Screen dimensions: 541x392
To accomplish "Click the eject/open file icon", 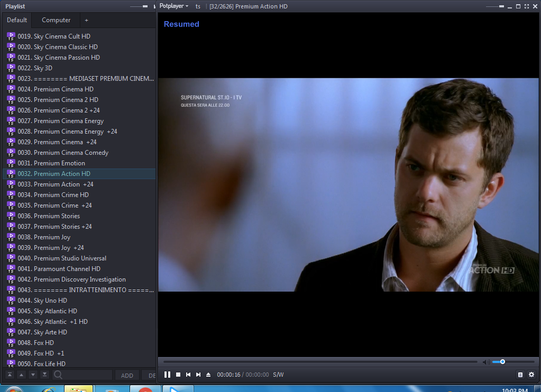I will coord(208,375).
